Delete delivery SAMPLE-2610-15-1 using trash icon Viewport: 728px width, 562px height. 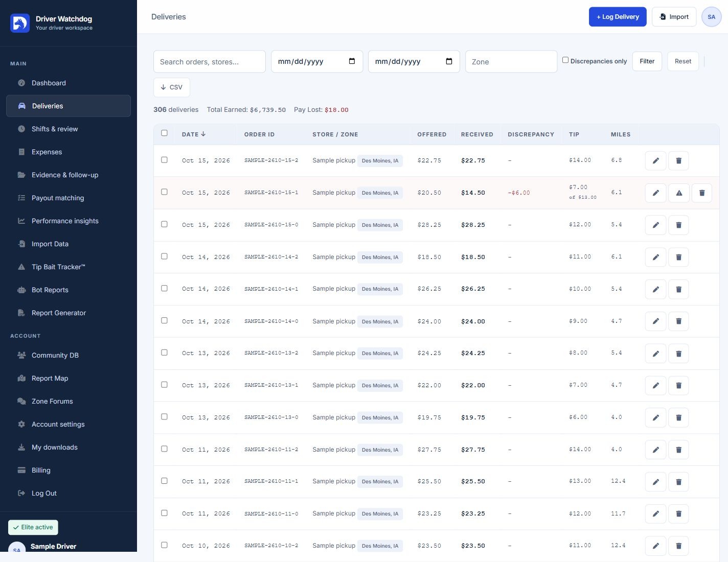click(701, 193)
